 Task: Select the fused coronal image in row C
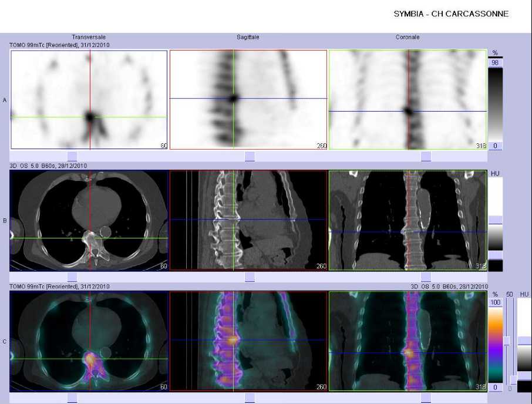[408, 341]
